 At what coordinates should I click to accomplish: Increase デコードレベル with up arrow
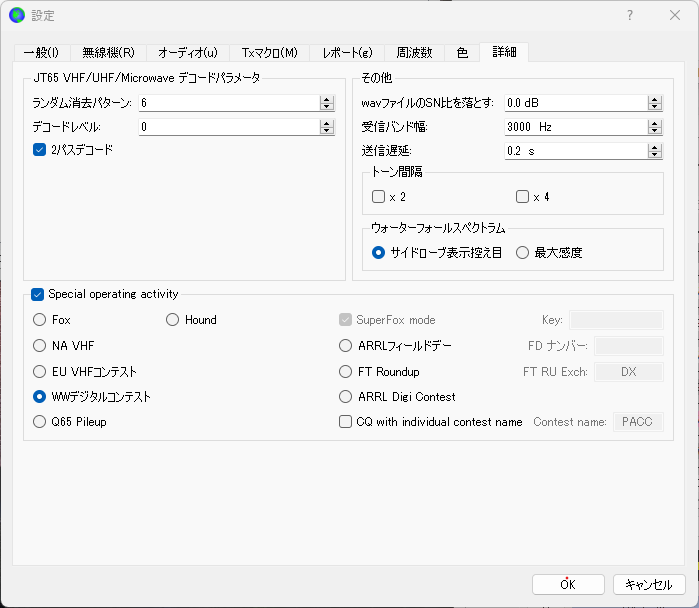(x=327, y=123)
